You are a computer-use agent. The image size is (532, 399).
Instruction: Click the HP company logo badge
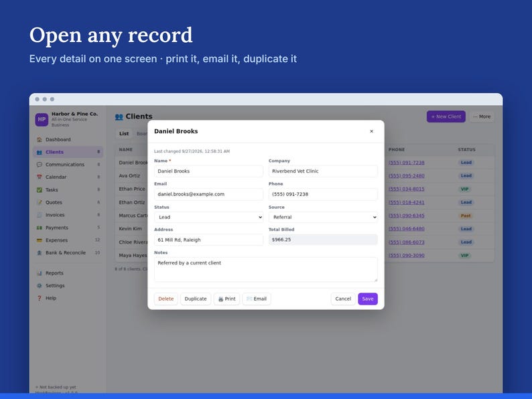point(42,119)
